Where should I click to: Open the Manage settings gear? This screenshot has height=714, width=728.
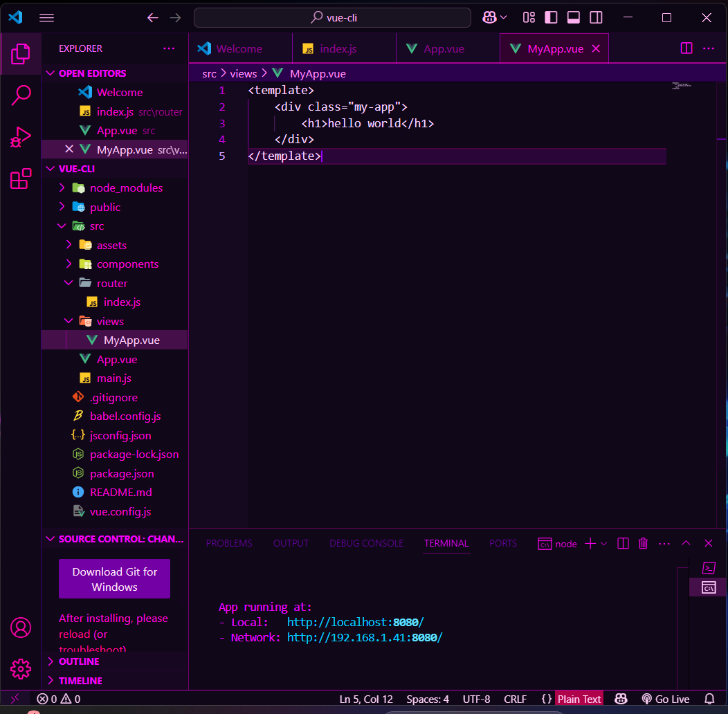(21, 669)
